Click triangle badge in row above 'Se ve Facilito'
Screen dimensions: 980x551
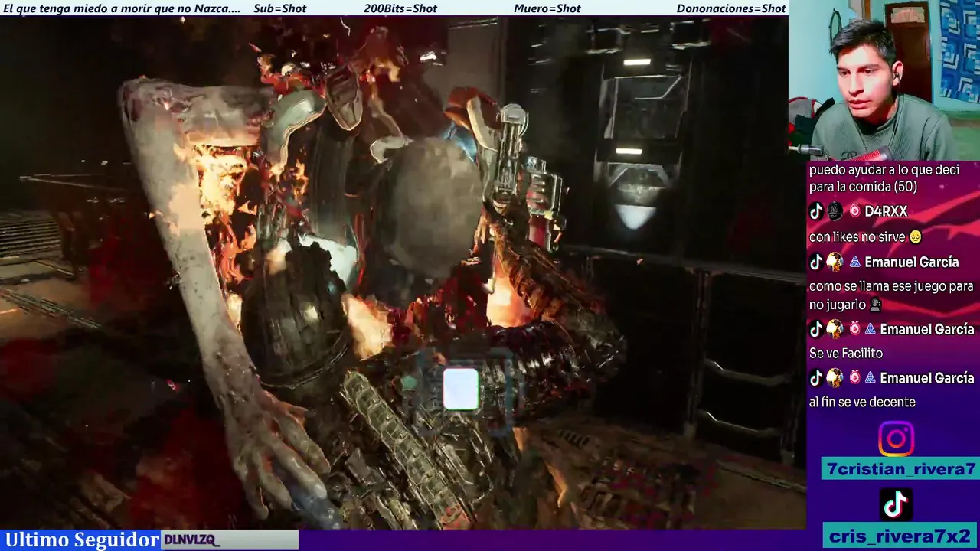pos(870,329)
